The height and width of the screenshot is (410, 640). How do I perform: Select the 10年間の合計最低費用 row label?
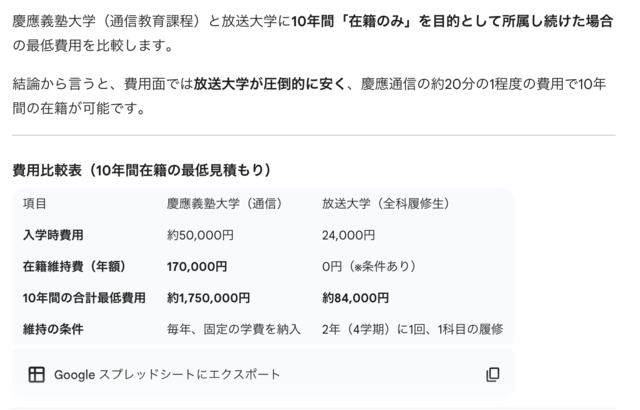coord(84,297)
